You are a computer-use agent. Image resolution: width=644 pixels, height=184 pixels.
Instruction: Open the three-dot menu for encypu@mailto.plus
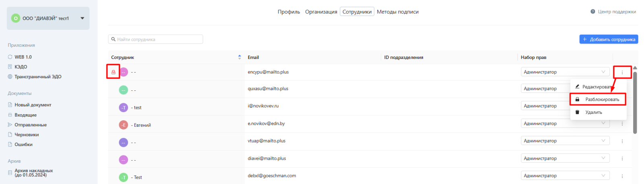(x=622, y=72)
